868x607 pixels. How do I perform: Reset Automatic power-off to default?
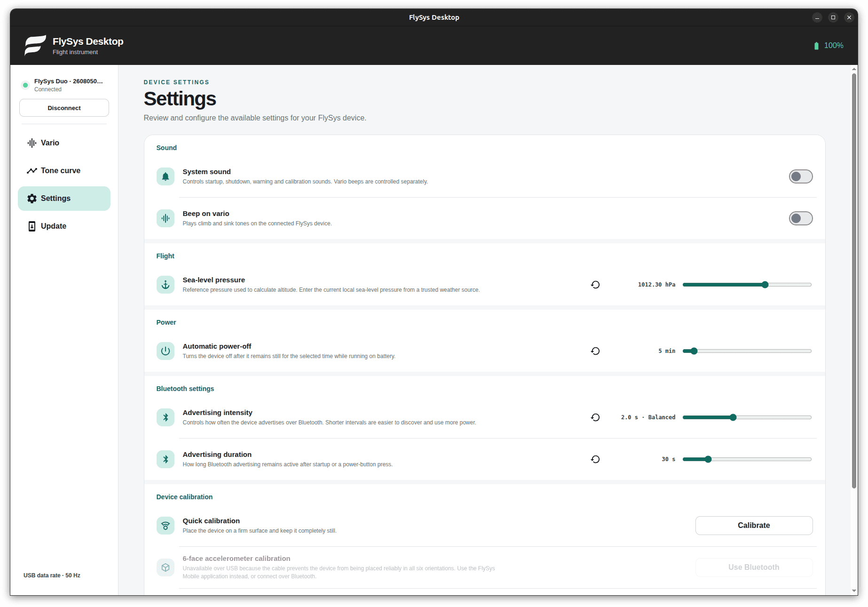coord(595,351)
